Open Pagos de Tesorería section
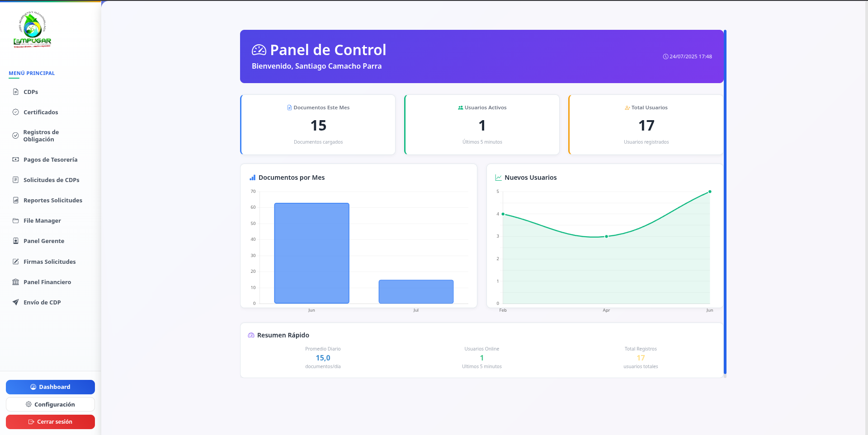Image resolution: width=868 pixels, height=435 pixels. 51,159
